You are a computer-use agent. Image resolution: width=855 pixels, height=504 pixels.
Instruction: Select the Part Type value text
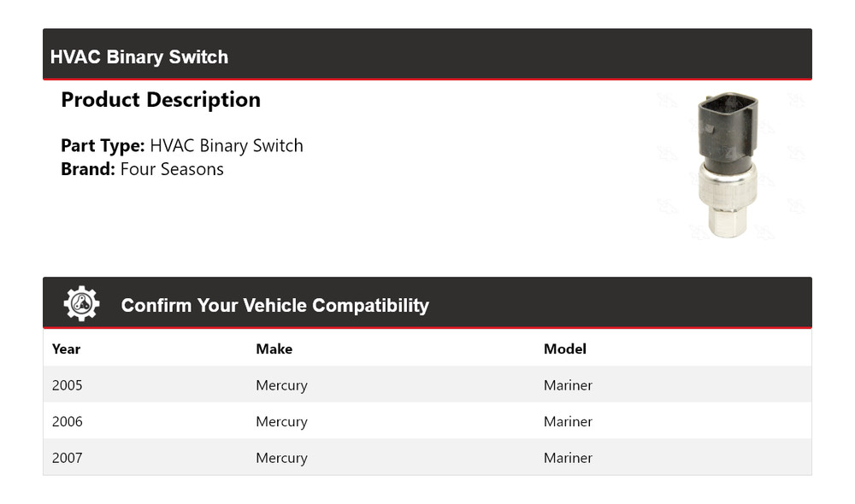pyautogui.click(x=227, y=145)
